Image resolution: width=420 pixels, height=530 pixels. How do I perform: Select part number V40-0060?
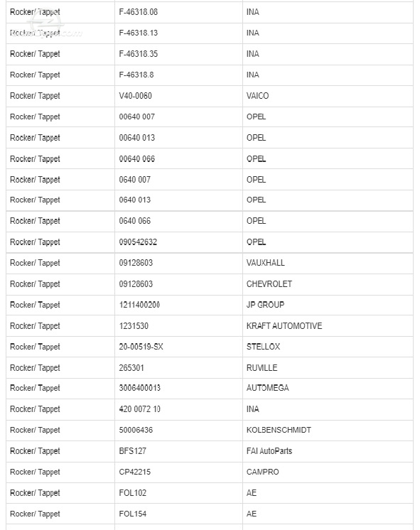[135, 96]
